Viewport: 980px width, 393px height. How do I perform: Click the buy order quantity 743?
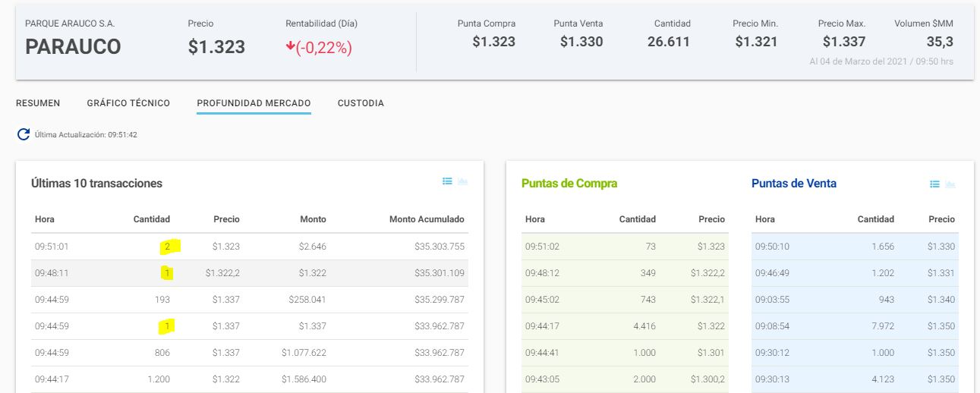tap(648, 300)
